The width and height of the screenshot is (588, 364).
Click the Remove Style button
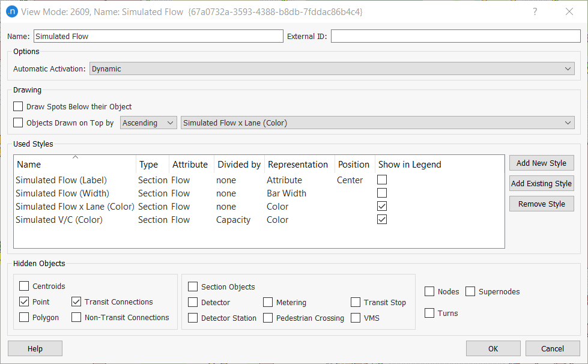541,203
